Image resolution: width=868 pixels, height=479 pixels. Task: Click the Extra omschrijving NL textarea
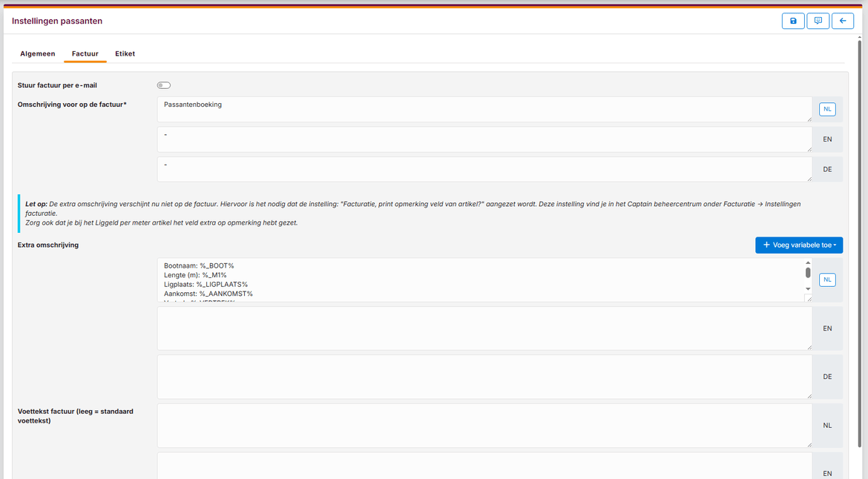tap(479, 280)
